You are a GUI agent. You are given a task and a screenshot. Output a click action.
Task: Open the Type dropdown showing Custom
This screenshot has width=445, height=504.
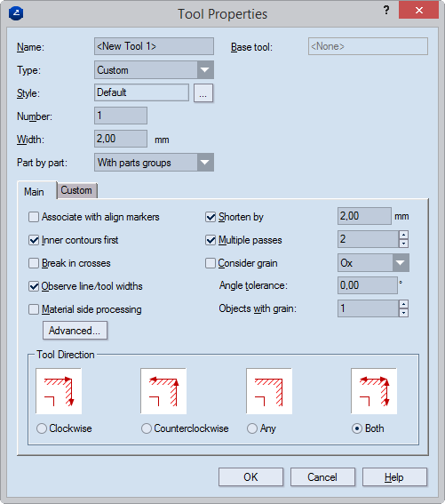[154, 69]
